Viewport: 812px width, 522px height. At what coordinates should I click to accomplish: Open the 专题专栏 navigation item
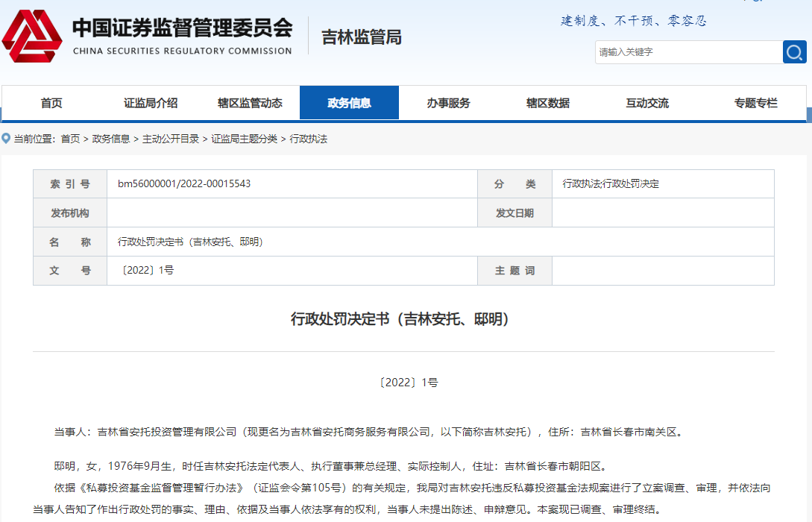point(755,104)
